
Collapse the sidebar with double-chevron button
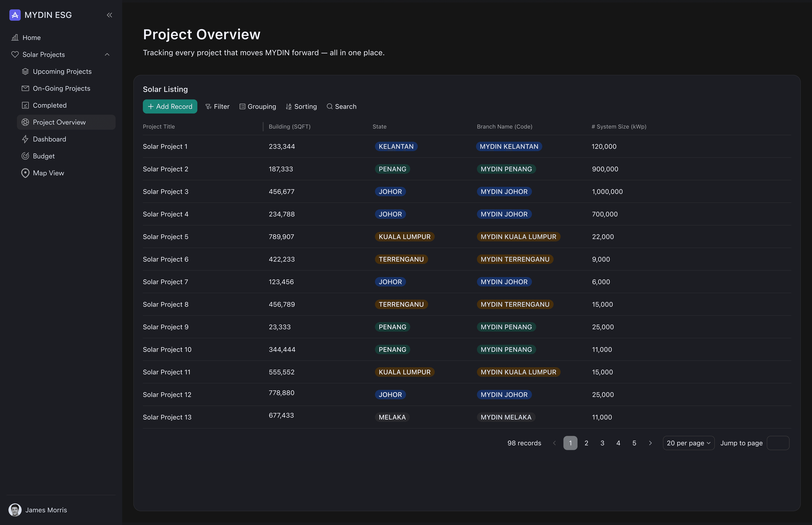tap(109, 15)
